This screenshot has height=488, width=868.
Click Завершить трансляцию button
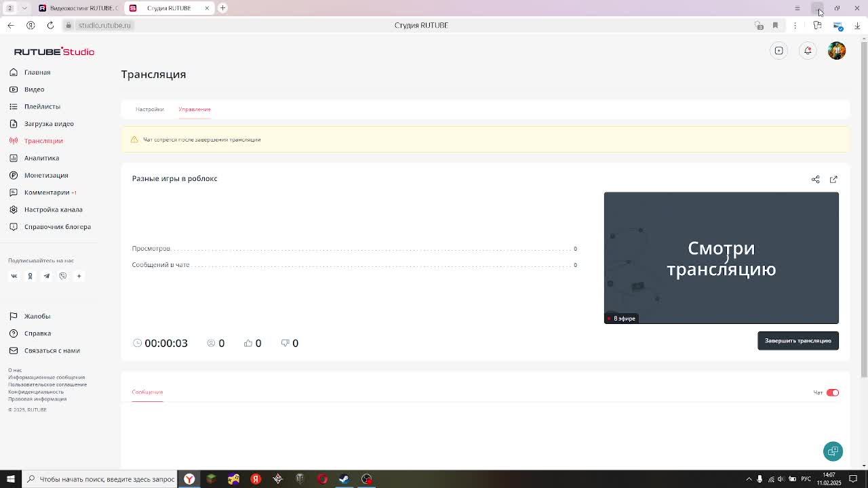tap(798, 340)
